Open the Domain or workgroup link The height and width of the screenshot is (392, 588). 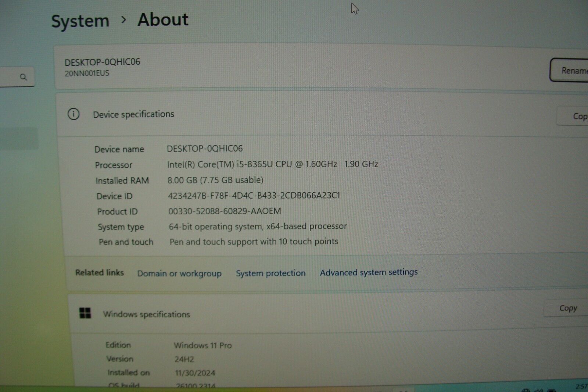pyautogui.click(x=179, y=274)
